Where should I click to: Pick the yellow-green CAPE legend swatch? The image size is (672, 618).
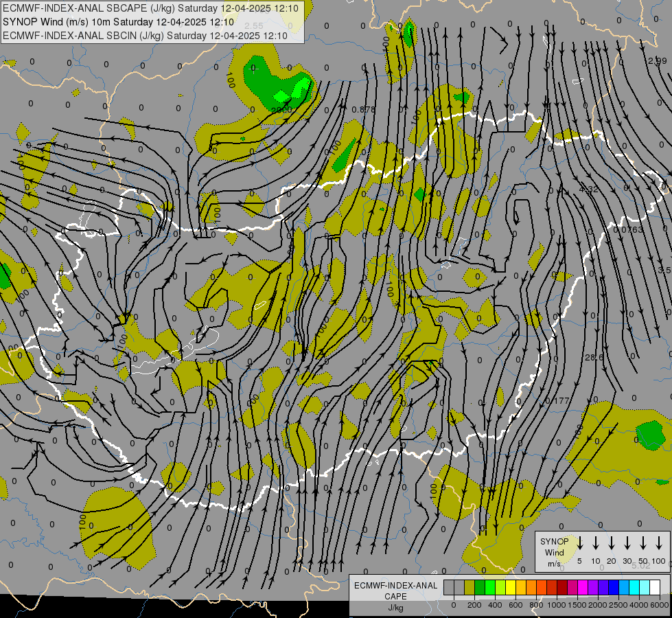[x=500, y=588]
